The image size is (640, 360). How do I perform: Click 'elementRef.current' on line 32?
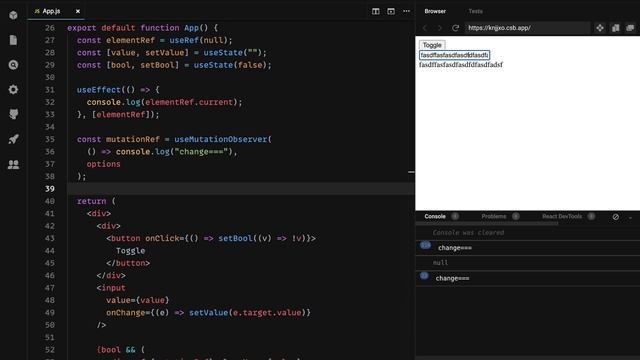point(189,102)
